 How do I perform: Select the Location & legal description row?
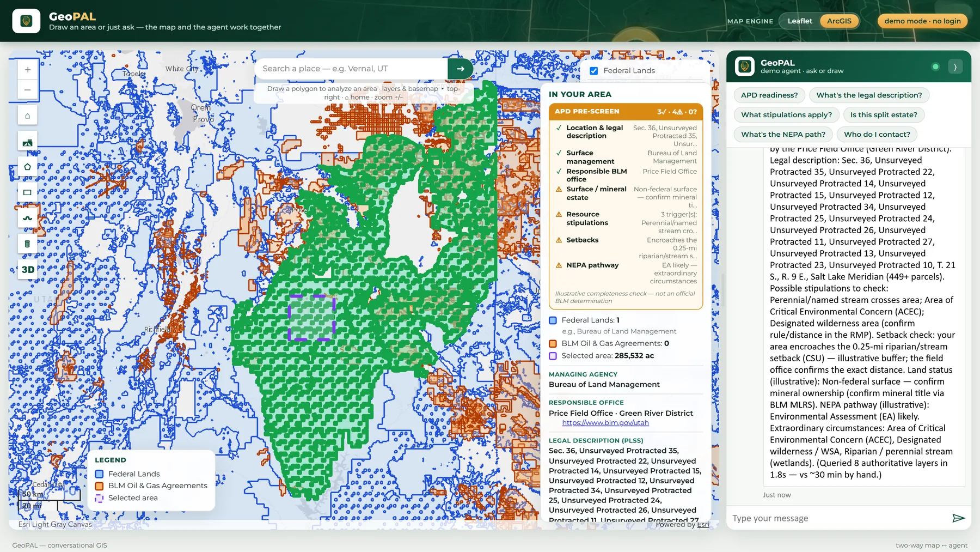[x=626, y=135]
